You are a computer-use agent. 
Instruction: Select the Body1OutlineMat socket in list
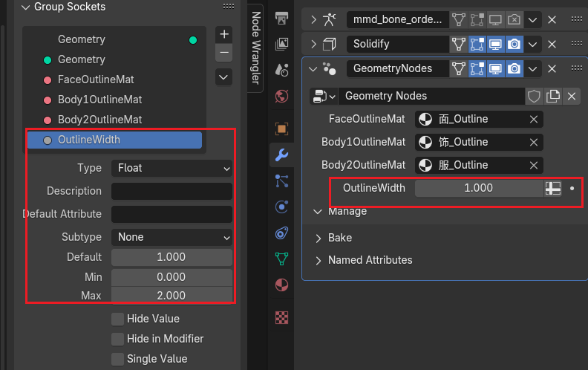pyautogui.click(x=99, y=99)
